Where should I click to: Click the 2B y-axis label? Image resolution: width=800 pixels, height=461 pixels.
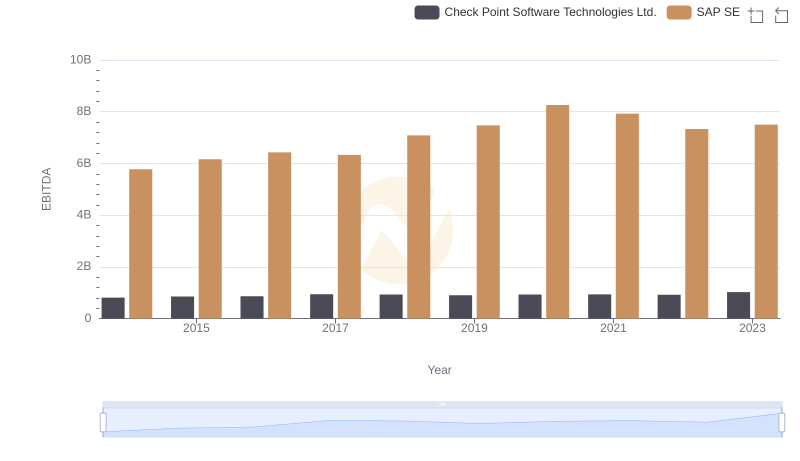84,266
